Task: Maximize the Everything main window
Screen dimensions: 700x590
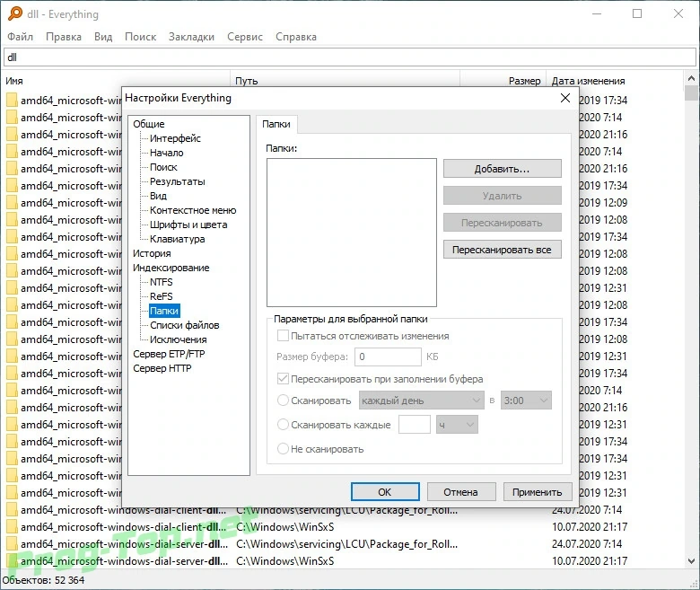Action: pos(637,13)
